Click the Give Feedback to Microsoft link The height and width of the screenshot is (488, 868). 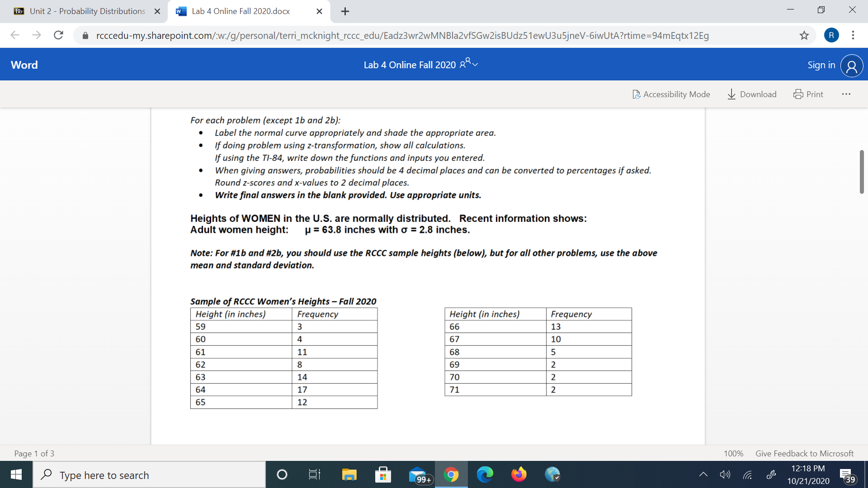(x=804, y=453)
